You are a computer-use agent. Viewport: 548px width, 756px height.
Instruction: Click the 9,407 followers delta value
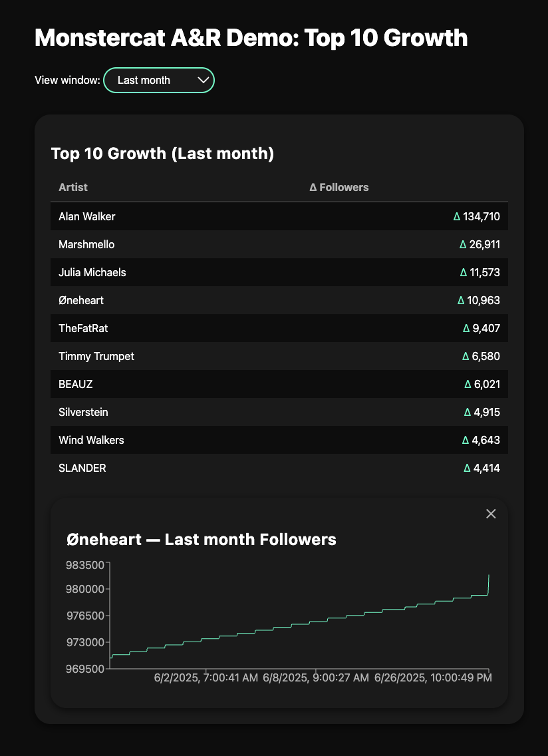coord(481,328)
